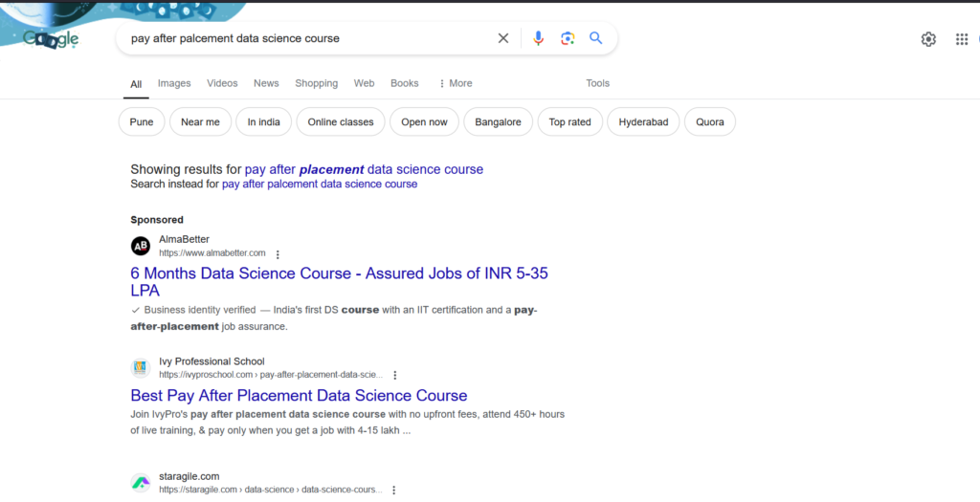Apply the Open now chip
The width and height of the screenshot is (980, 502).
[x=424, y=121]
